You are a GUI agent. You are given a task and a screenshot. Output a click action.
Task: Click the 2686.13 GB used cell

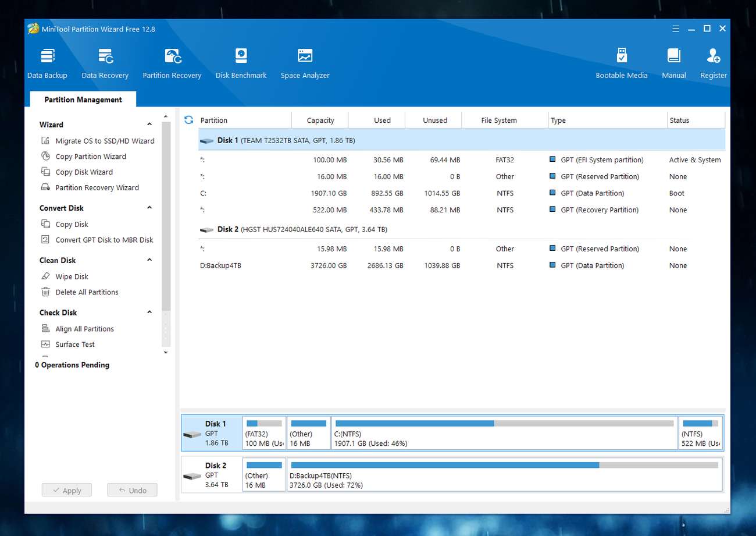384,265
